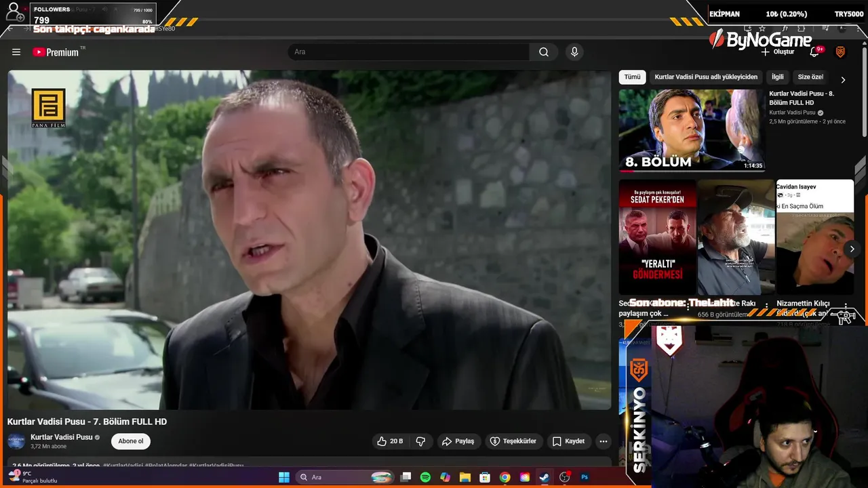Switch to Google Chrome in taskbar
This screenshot has width=868, height=488.
(505, 477)
